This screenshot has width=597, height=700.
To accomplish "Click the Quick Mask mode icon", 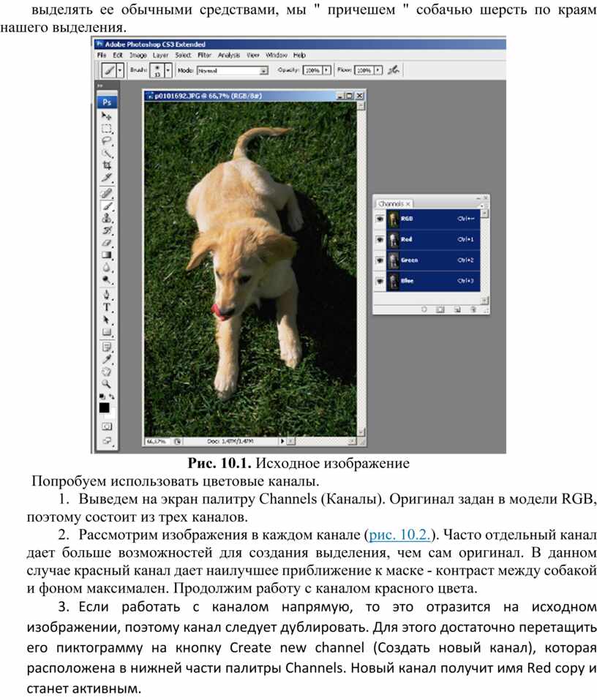I will pyautogui.click(x=106, y=426).
